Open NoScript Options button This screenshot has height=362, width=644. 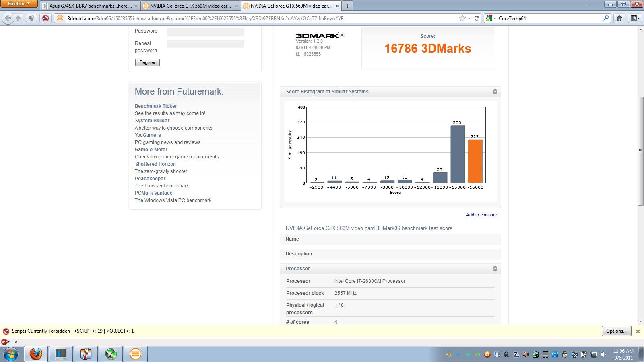point(616,331)
